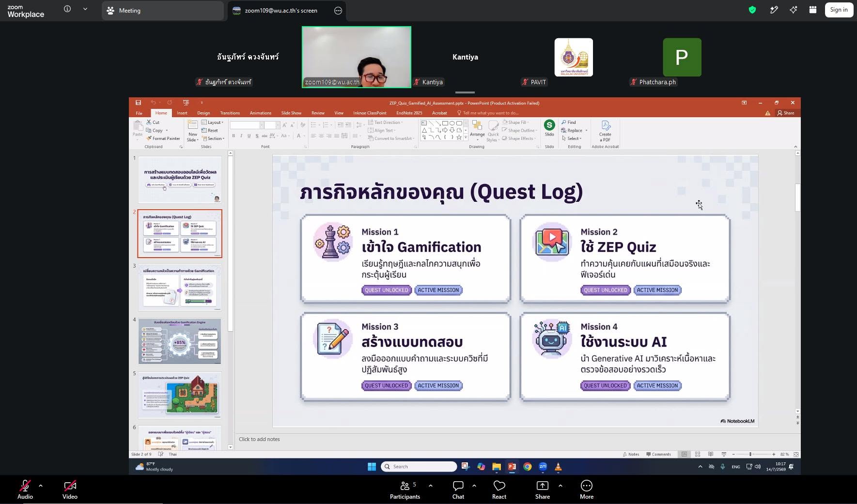Expand the New Slide dropdown

click(x=193, y=137)
